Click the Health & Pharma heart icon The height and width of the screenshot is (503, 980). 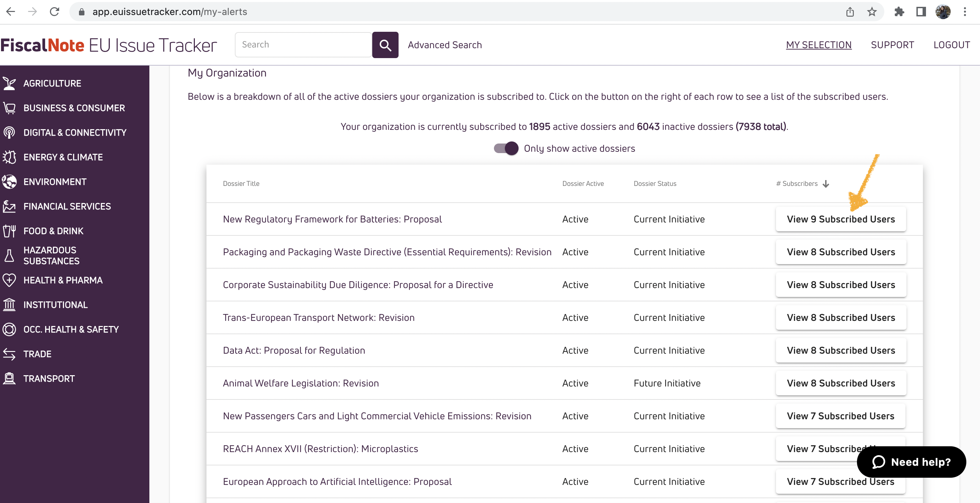(x=9, y=280)
